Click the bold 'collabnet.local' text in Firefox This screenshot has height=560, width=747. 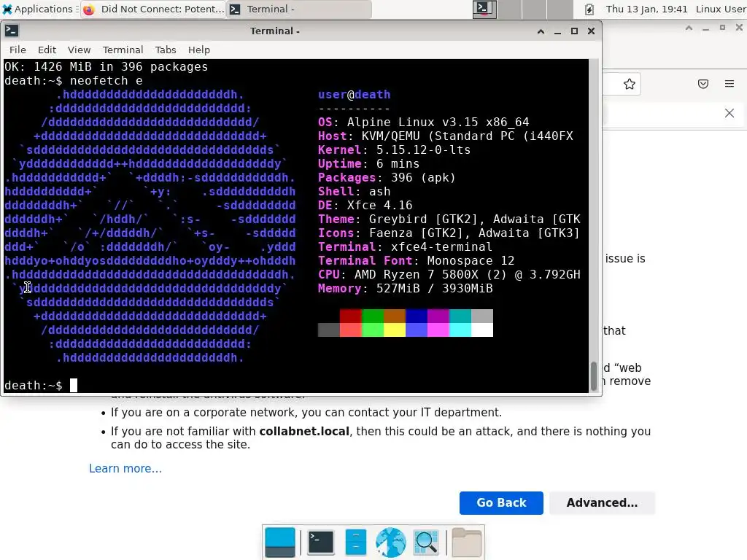[x=304, y=432]
